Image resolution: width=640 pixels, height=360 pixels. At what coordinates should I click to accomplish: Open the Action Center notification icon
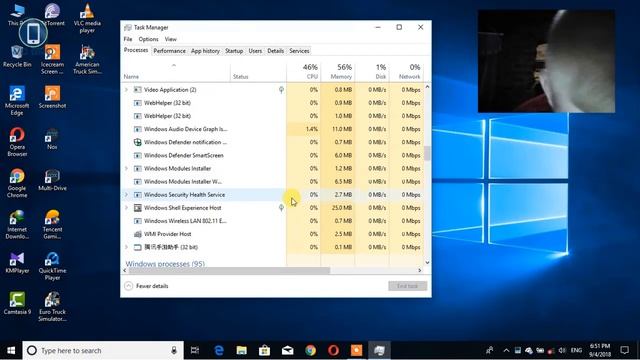[624, 350]
